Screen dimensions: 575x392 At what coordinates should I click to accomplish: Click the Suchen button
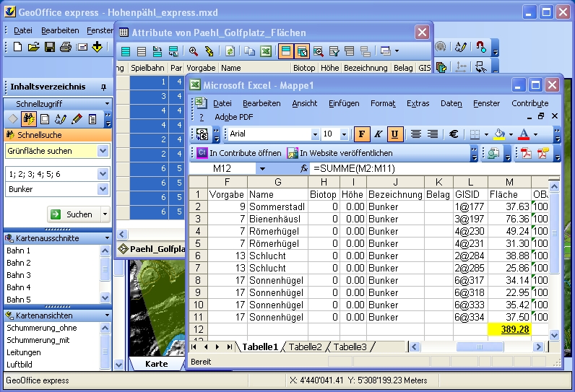click(x=73, y=214)
